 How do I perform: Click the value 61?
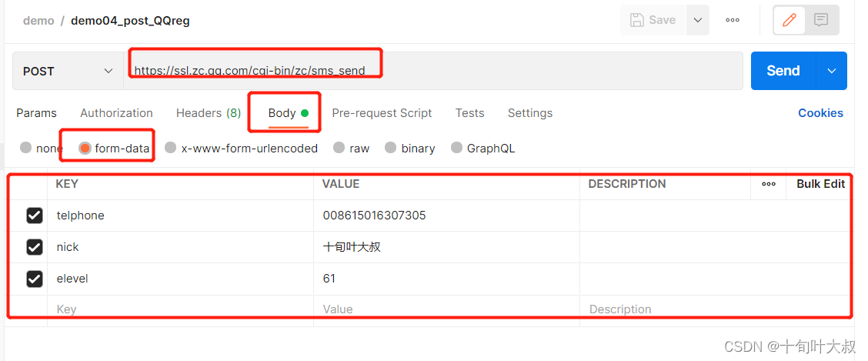coord(329,279)
